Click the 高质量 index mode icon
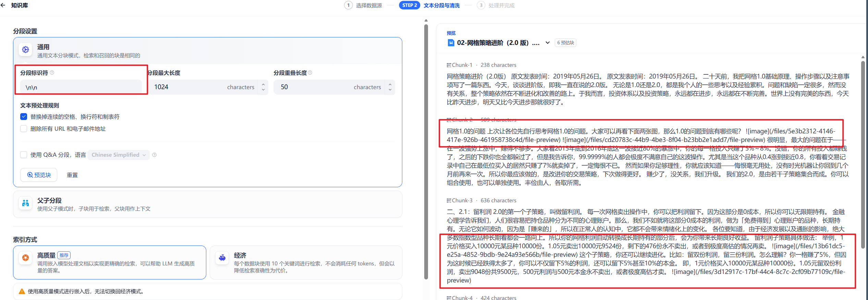This screenshot has width=868, height=300. tap(26, 257)
